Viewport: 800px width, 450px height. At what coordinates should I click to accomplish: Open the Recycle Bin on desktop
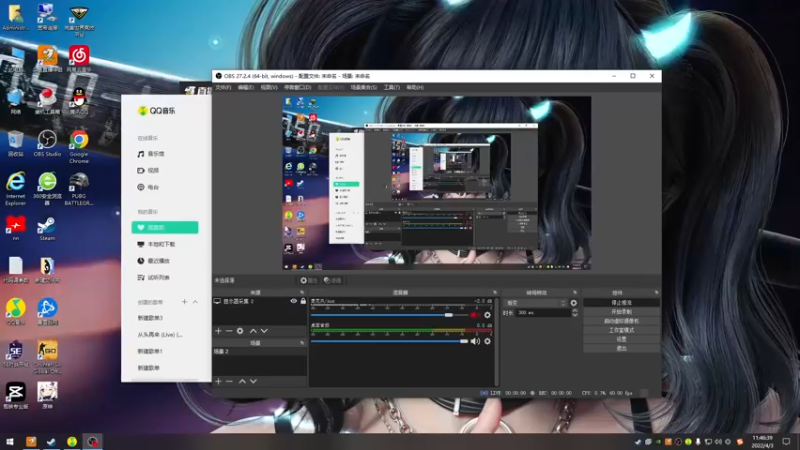coord(16,143)
